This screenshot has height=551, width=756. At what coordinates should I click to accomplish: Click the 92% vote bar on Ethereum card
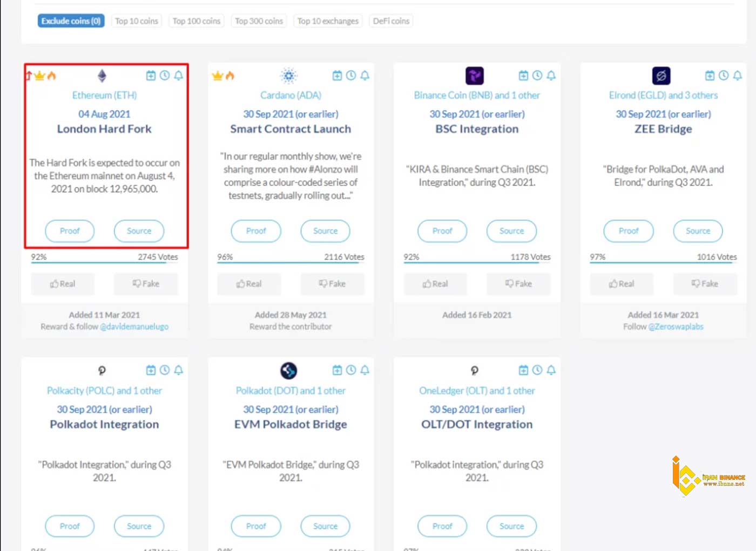(x=104, y=263)
